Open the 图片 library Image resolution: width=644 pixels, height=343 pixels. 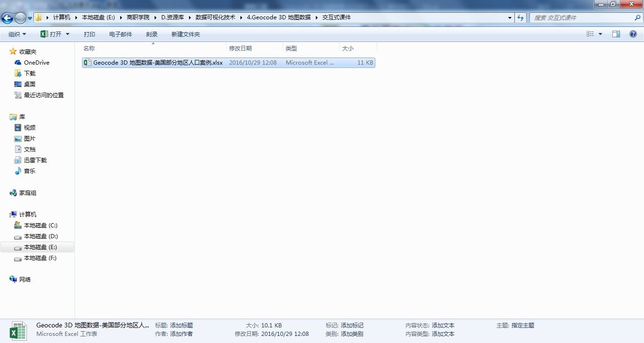(x=30, y=138)
